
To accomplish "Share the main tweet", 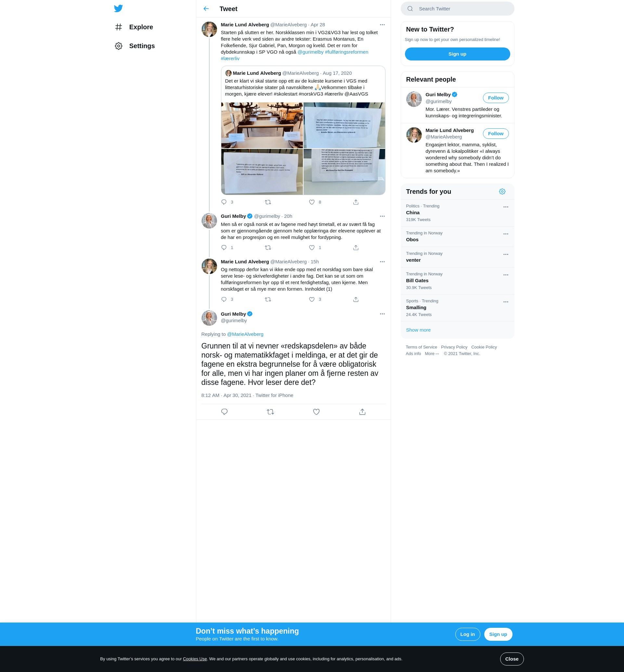I will point(362,412).
